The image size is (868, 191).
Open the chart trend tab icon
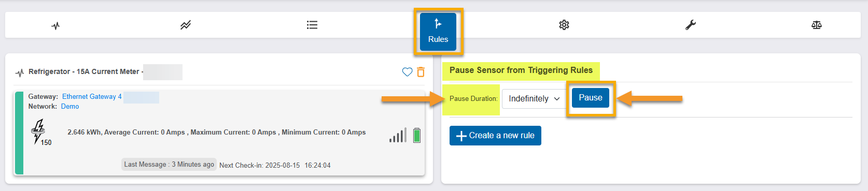pyautogui.click(x=186, y=25)
